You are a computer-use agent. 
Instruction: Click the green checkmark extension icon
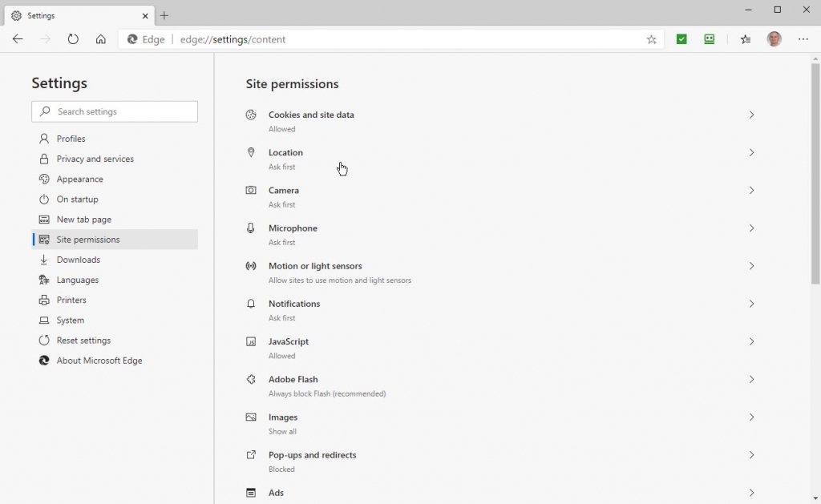click(681, 38)
